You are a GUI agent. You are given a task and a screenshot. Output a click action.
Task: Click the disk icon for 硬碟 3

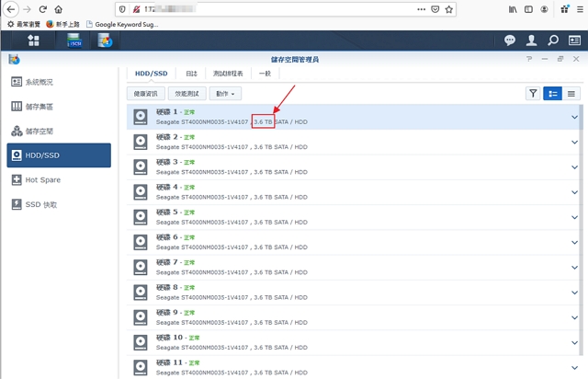[x=141, y=167]
